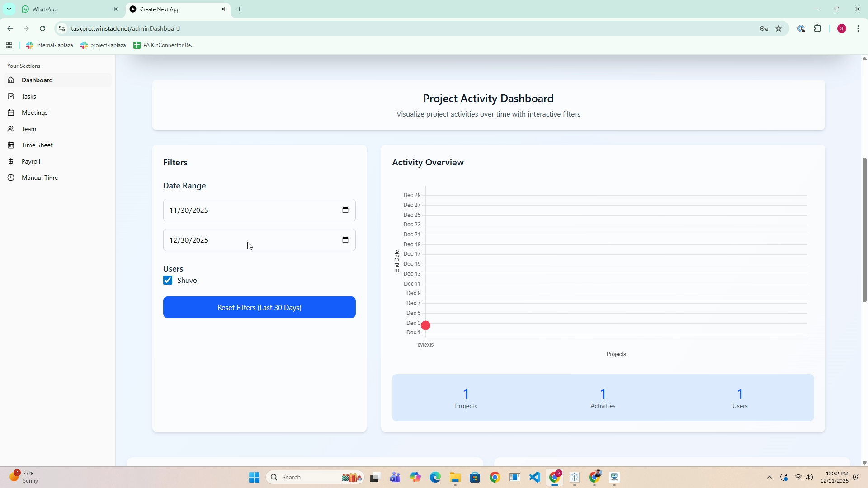Switch to the WhatsApp browser tab
Image resolution: width=868 pixels, height=488 pixels.
pyautogui.click(x=68, y=9)
